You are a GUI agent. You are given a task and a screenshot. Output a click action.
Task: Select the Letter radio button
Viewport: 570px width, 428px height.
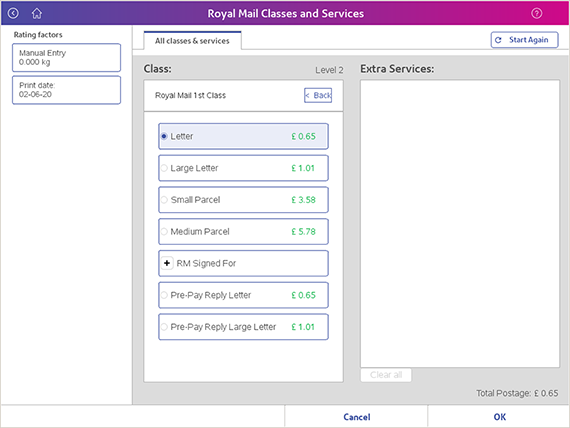(x=164, y=136)
